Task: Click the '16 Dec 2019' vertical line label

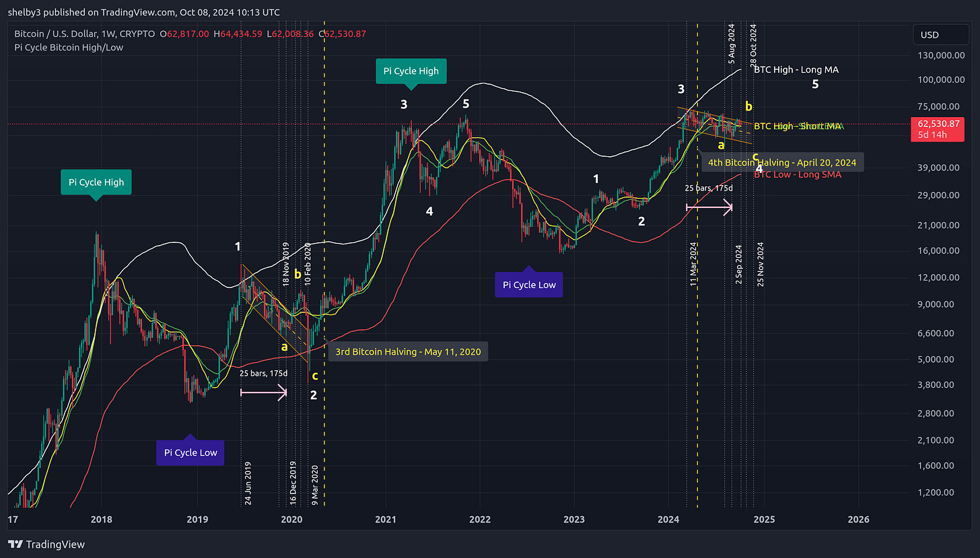Action: (x=293, y=483)
